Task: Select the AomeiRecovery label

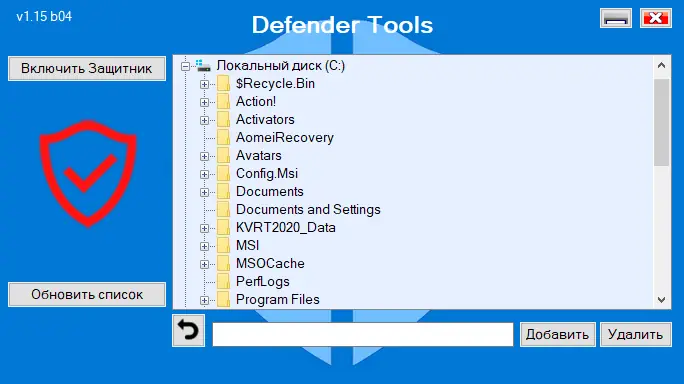Action: tap(285, 137)
